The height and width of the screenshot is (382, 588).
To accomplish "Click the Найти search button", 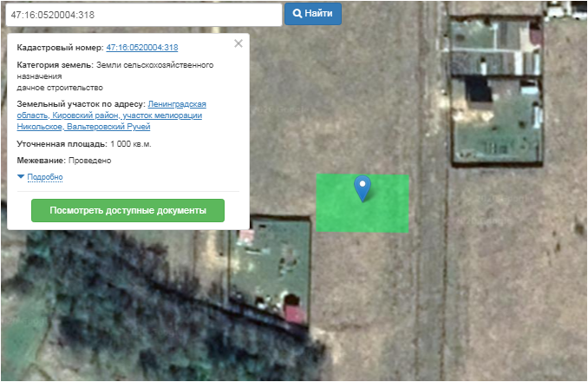I will (x=313, y=14).
